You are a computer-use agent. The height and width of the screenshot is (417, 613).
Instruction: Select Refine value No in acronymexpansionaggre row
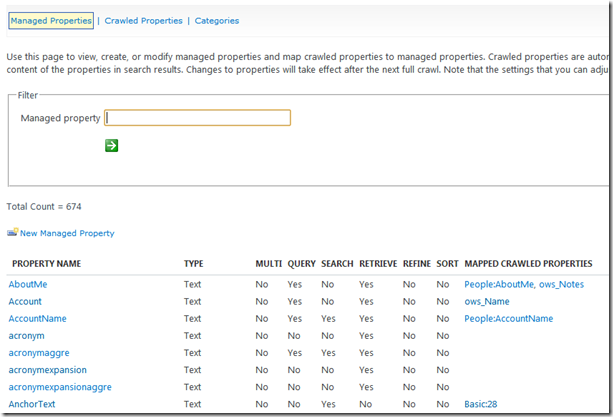(x=409, y=387)
